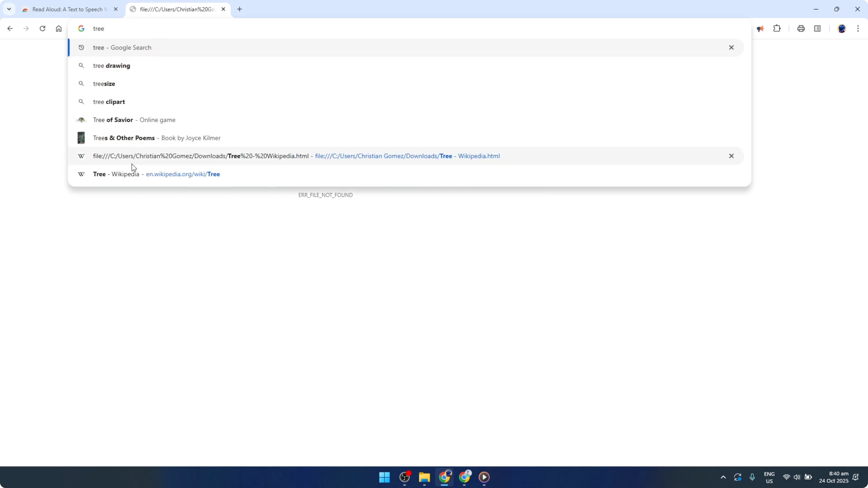Click the search icon beside 'tree clipart'
Image resolution: width=868 pixels, height=488 pixels.
pos(81,102)
